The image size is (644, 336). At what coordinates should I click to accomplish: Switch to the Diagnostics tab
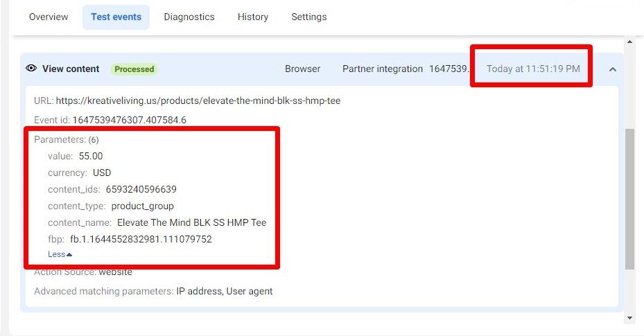click(x=189, y=17)
